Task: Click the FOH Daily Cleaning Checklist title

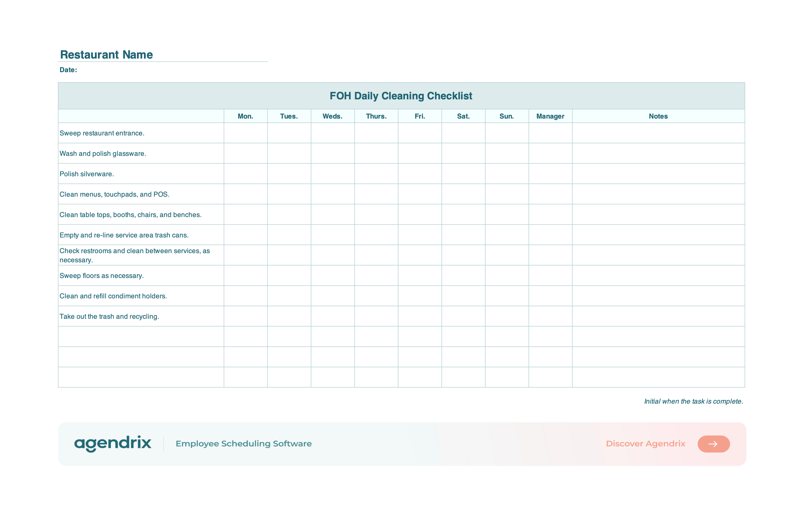Action: pyautogui.click(x=401, y=96)
